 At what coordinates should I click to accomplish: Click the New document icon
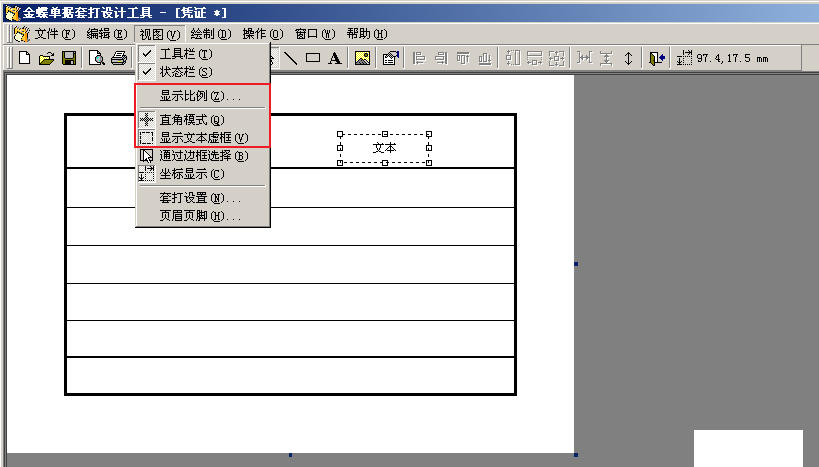point(25,58)
